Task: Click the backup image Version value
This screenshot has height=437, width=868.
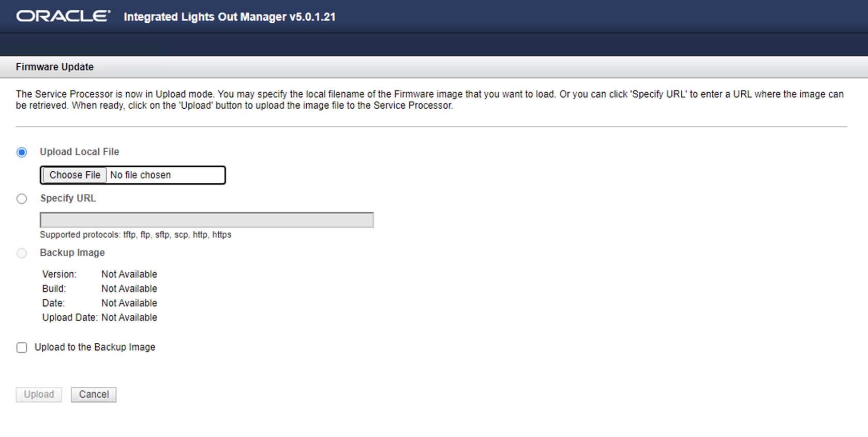Action: click(x=129, y=274)
